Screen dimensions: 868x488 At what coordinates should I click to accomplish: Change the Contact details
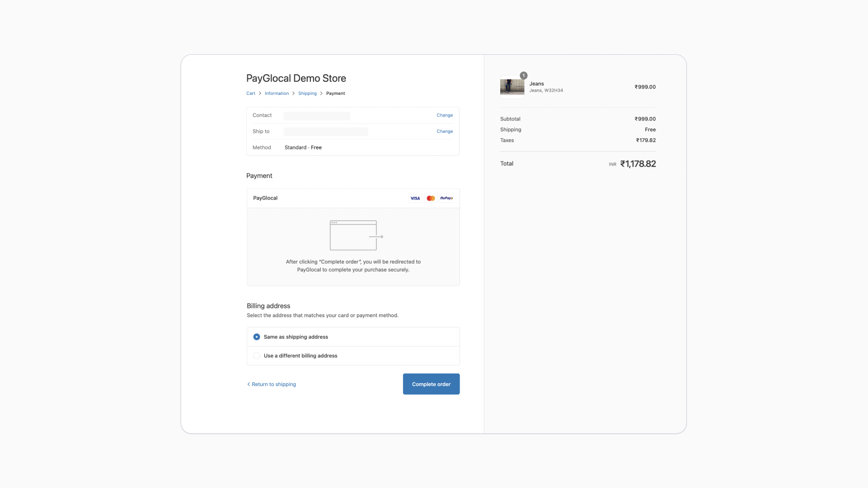coord(445,115)
